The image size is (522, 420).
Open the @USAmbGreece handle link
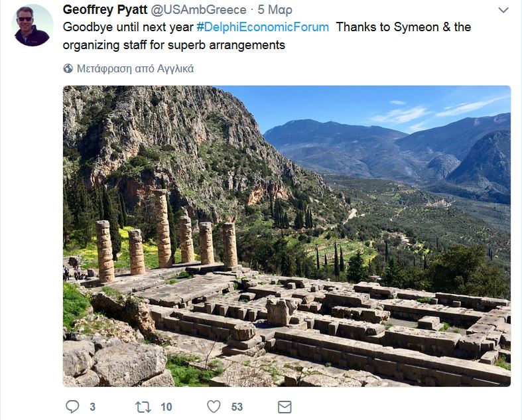[199, 10]
